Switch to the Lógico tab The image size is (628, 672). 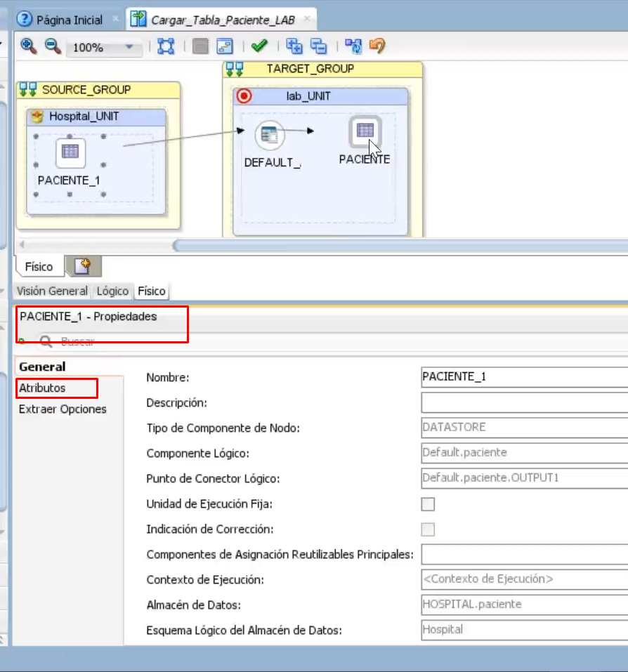click(112, 291)
